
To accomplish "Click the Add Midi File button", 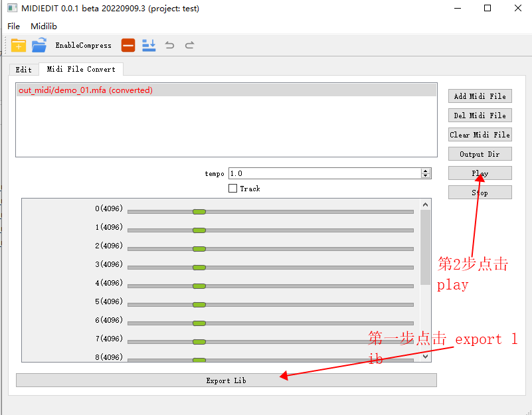I will [x=480, y=96].
